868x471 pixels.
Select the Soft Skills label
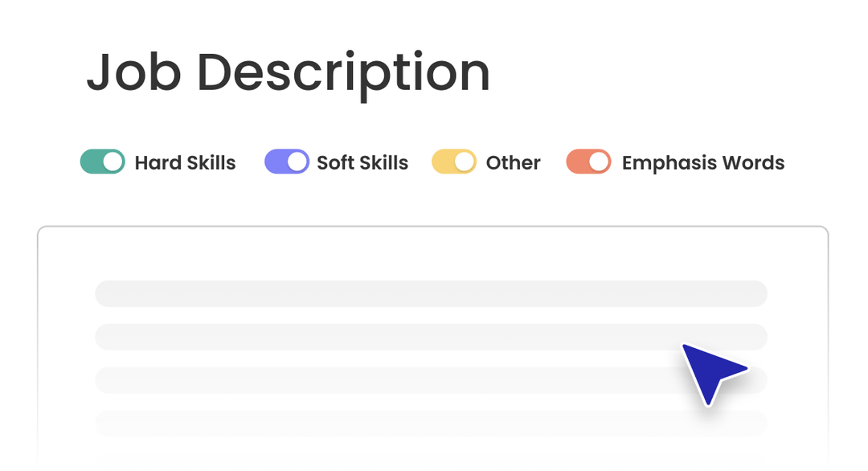pyautogui.click(x=362, y=162)
